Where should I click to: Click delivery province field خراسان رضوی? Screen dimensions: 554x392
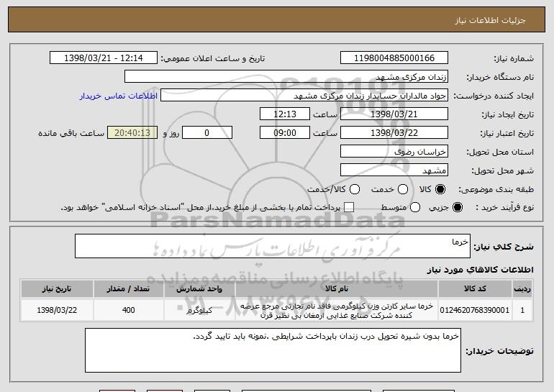[x=394, y=152]
